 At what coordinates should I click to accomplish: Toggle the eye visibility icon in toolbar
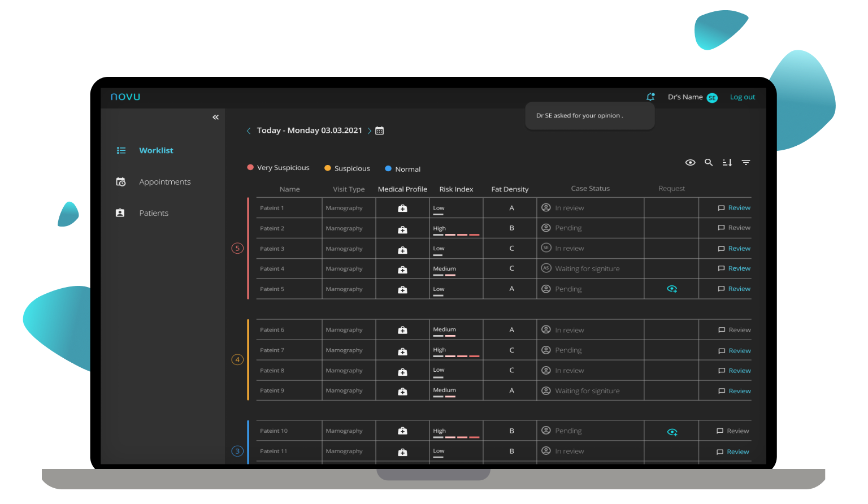tap(690, 163)
